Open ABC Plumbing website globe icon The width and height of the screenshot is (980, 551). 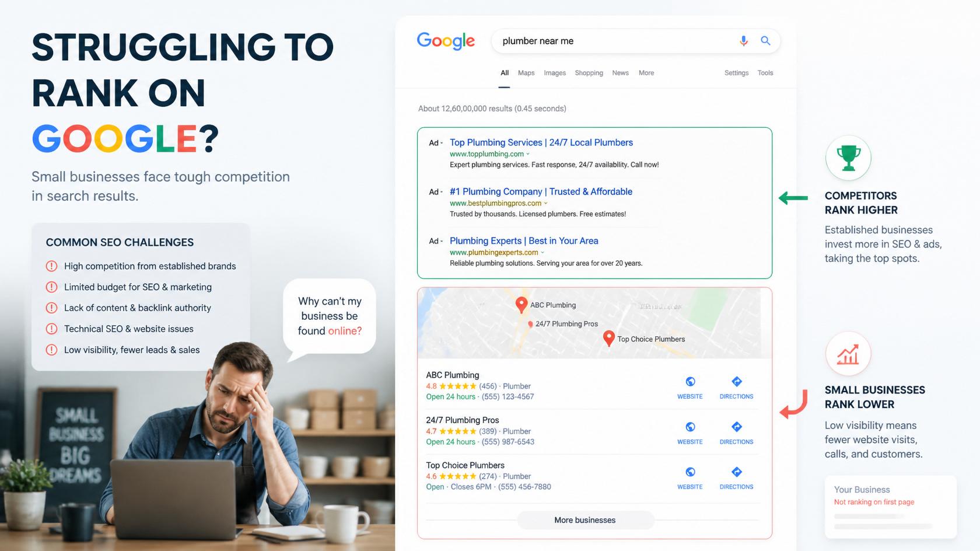click(x=690, y=382)
